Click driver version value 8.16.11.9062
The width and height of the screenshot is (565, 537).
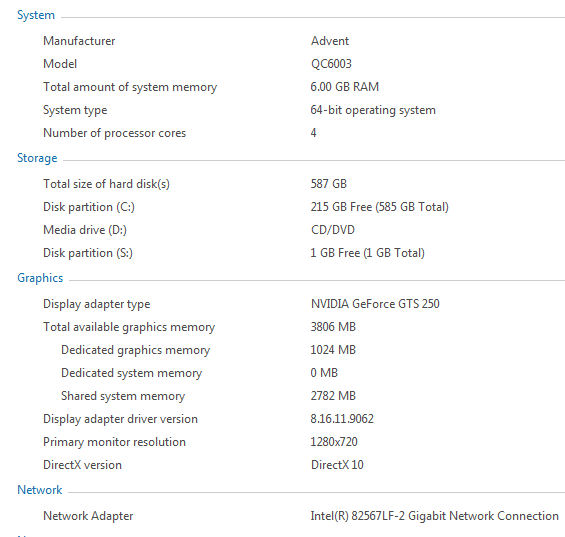(x=342, y=419)
